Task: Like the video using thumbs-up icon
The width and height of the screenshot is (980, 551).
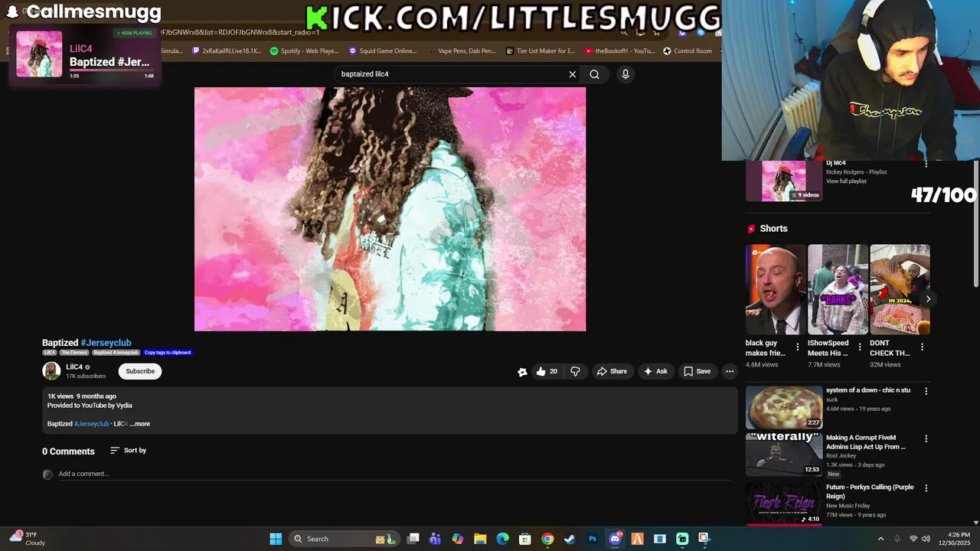Action: pyautogui.click(x=547, y=371)
